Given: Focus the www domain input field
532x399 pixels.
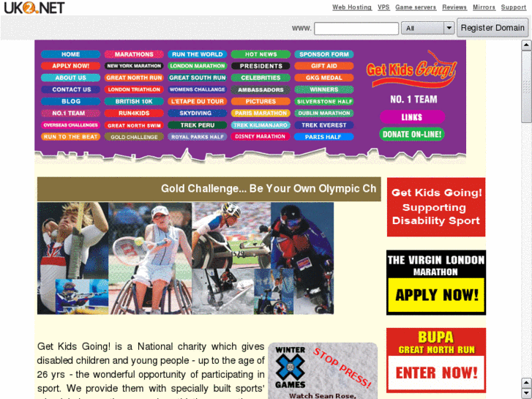Looking at the screenshot, I should tap(356, 28).
